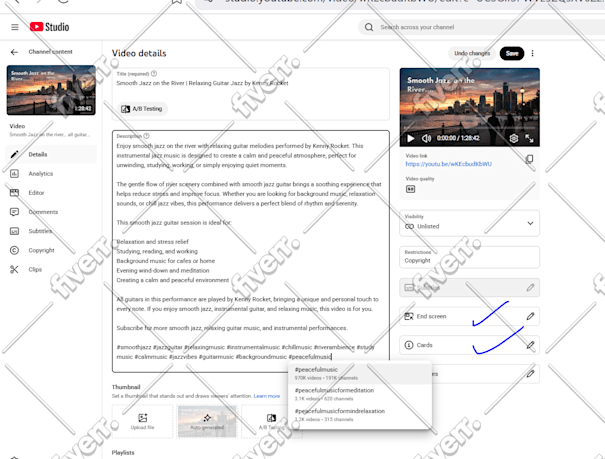The image size is (605, 459).
Task: Open Clips in the sidebar
Action: (51, 269)
